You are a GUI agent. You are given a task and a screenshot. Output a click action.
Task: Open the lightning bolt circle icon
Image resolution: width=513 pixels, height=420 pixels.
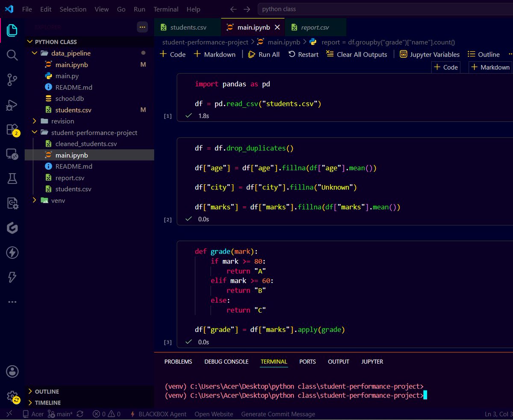tap(12, 252)
